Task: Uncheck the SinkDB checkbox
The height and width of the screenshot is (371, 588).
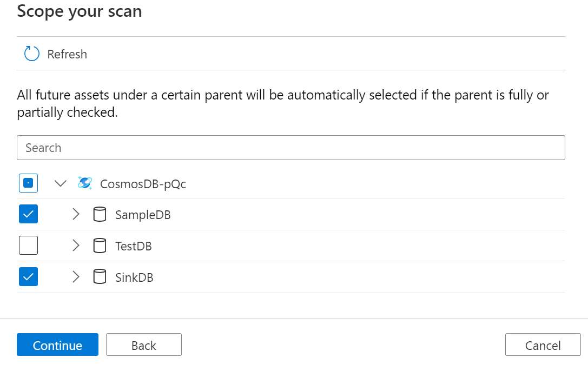Action: tap(29, 276)
